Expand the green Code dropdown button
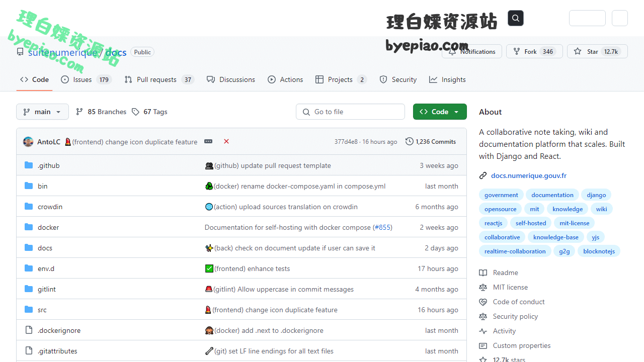The width and height of the screenshot is (644, 362). [x=440, y=112]
